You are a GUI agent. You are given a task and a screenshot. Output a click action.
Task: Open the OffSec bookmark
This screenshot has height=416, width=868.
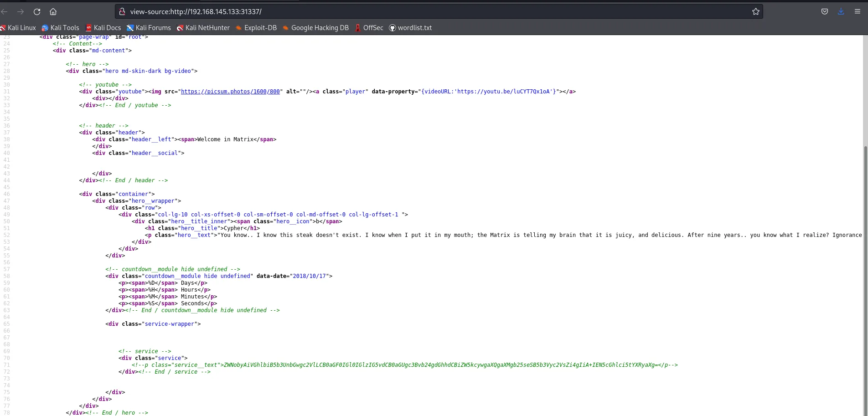point(369,28)
